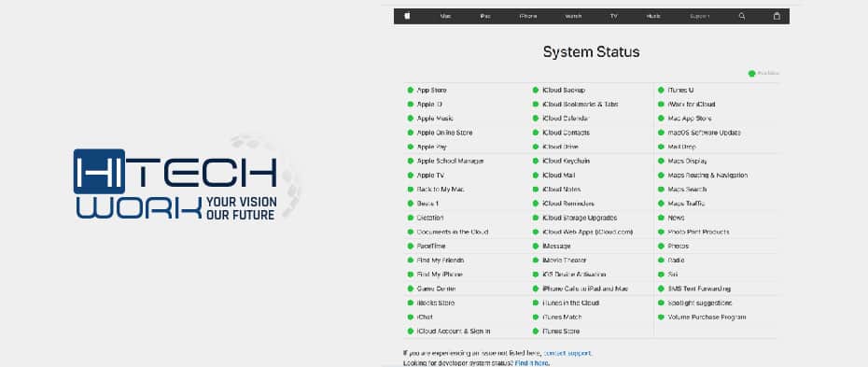Click the Apple School Manager entry
This screenshot has width=868, height=367.
(x=445, y=161)
